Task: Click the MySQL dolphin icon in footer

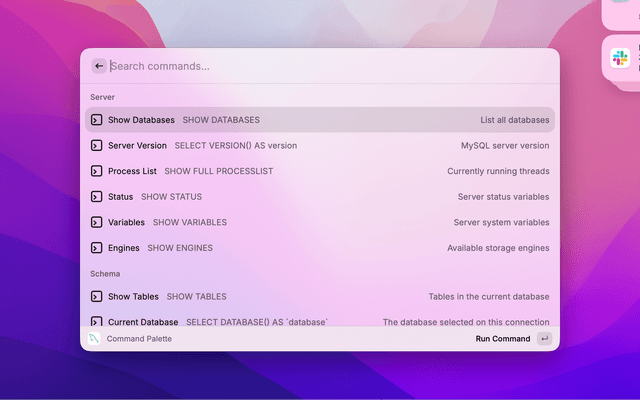Action: pyautogui.click(x=94, y=338)
